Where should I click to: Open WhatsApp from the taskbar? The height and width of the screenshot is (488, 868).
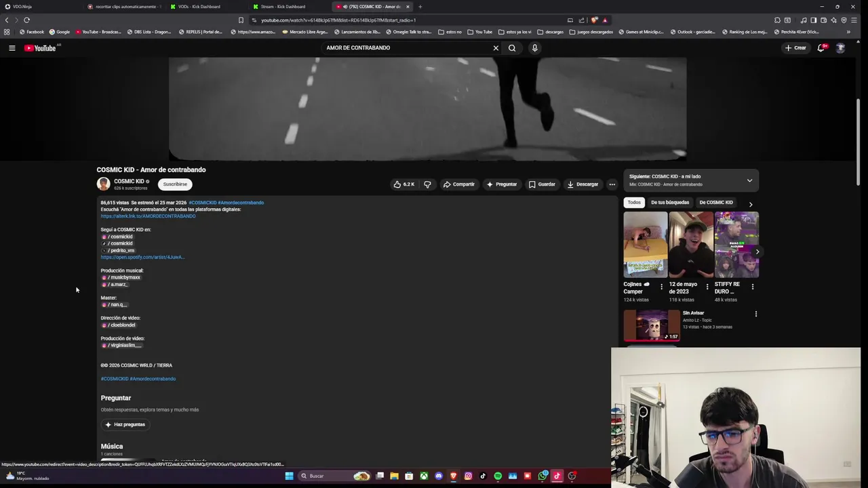pyautogui.click(x=542, y=476)
